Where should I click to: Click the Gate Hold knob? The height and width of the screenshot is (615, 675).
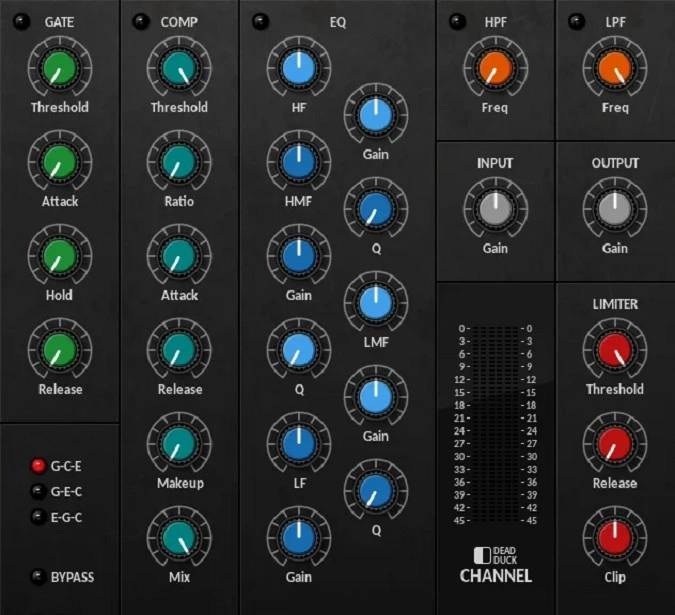tap(59, 255)
